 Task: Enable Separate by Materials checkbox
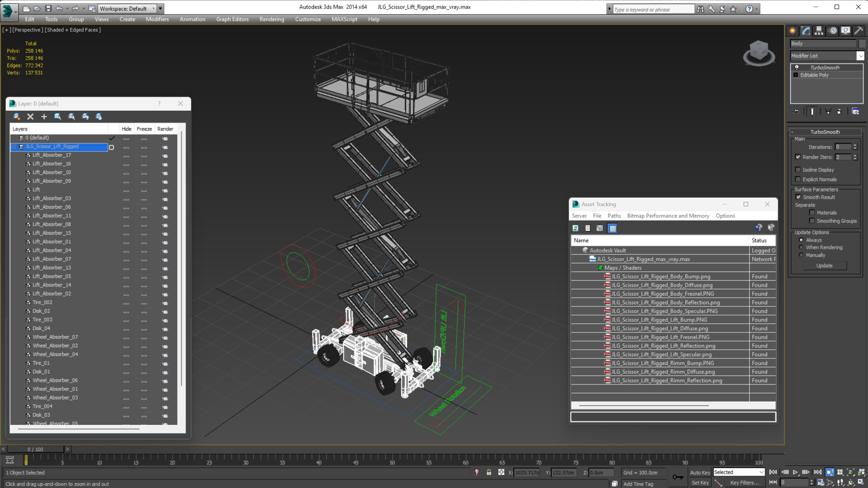(x=812, y=213)
